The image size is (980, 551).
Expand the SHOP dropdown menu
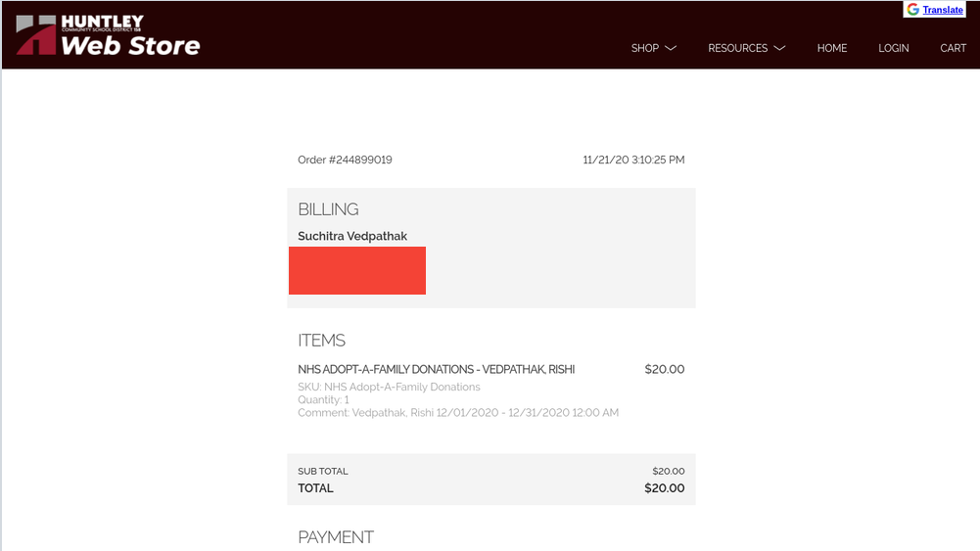pos(645,48)
